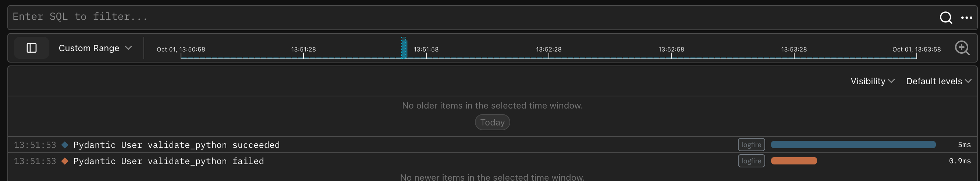980x181 pixels.
Task: Open the validate_python succeeded span row
Action: coord(176,145)
